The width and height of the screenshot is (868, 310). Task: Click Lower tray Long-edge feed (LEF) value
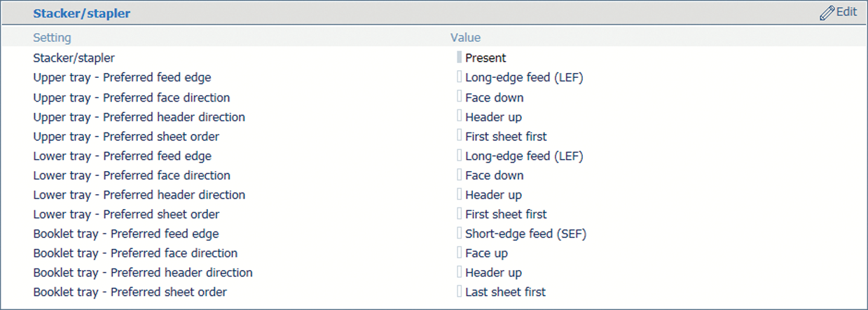[x=524, y=156]
